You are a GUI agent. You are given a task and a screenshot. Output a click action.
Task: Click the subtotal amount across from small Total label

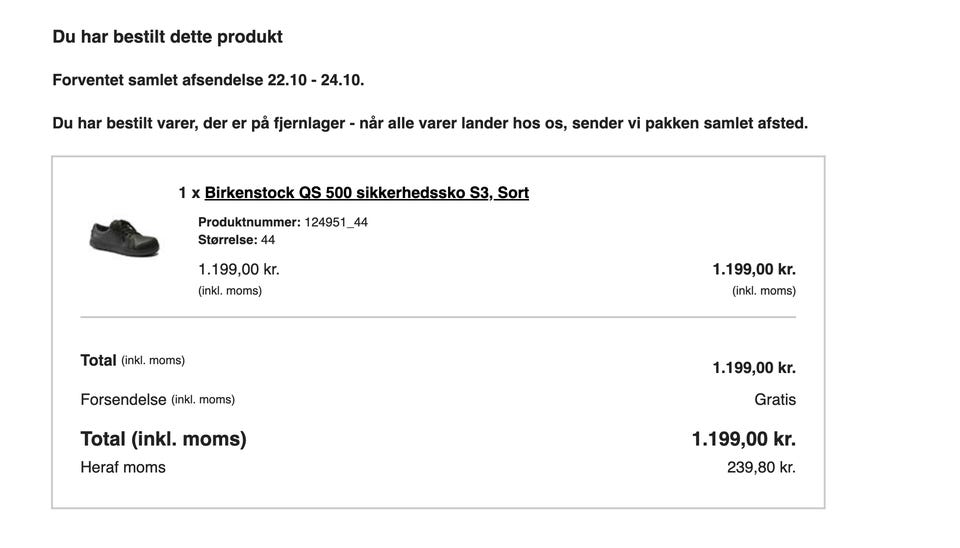pyautogui.click(x=754, y=368)
